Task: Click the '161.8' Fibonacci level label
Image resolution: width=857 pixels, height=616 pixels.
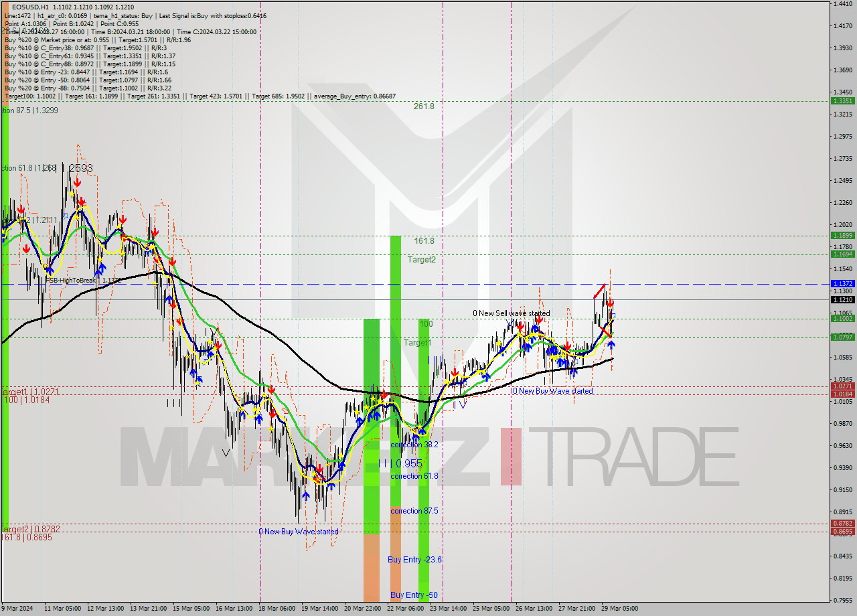Action: pyautogui.click(x=424, y=241)
